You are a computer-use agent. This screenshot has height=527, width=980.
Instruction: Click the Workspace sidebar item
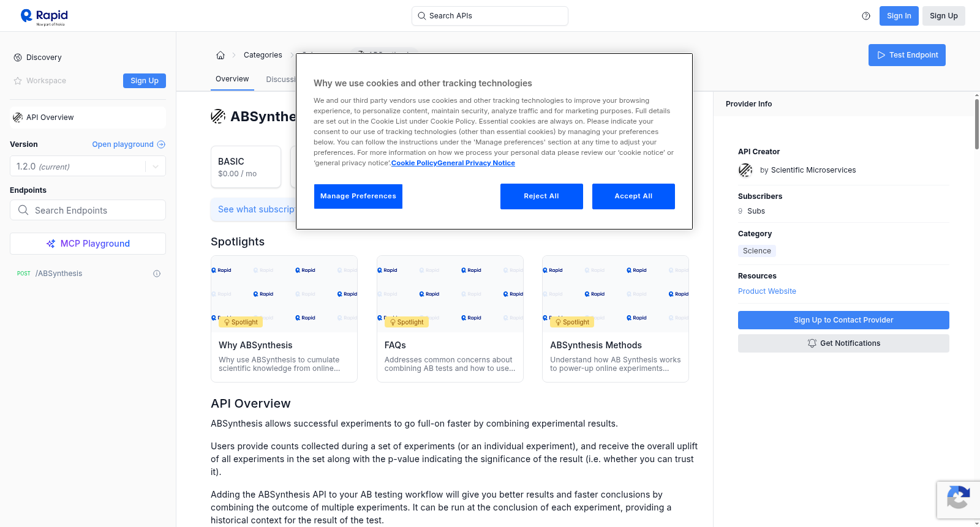(x=40, y=81)
